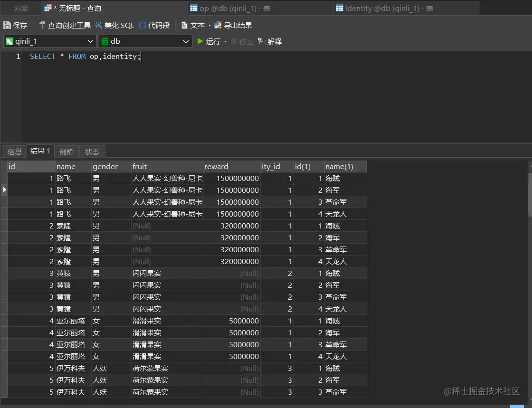Screen dimensions: 532x408
Task: Click 荷尔蒙果实 in 伊万科夫 row with 海军
Action: pos(167,380)
